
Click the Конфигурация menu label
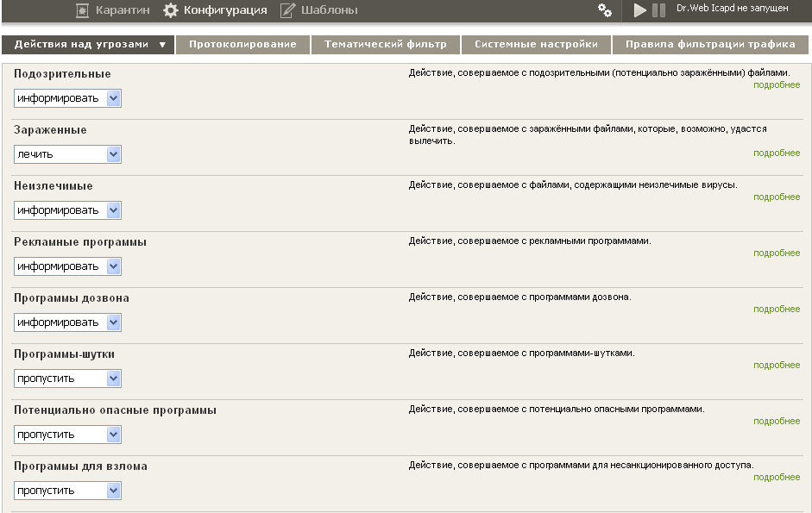[x=225, y=10]
